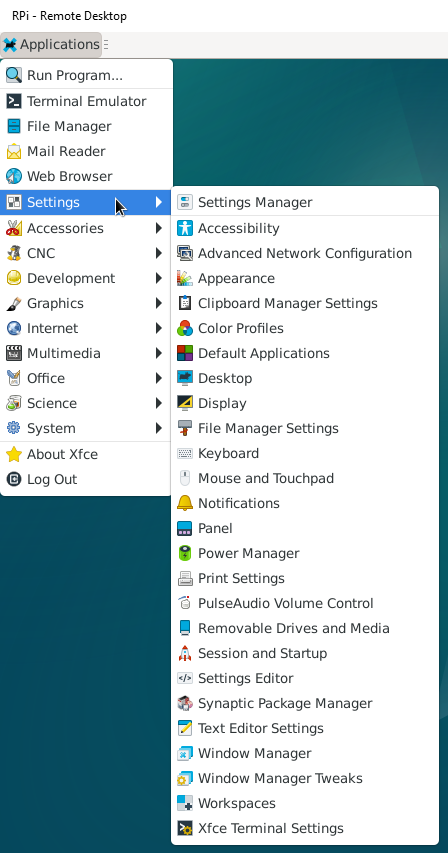Click the Synaptic Package Manager icon

click(185, 703)
